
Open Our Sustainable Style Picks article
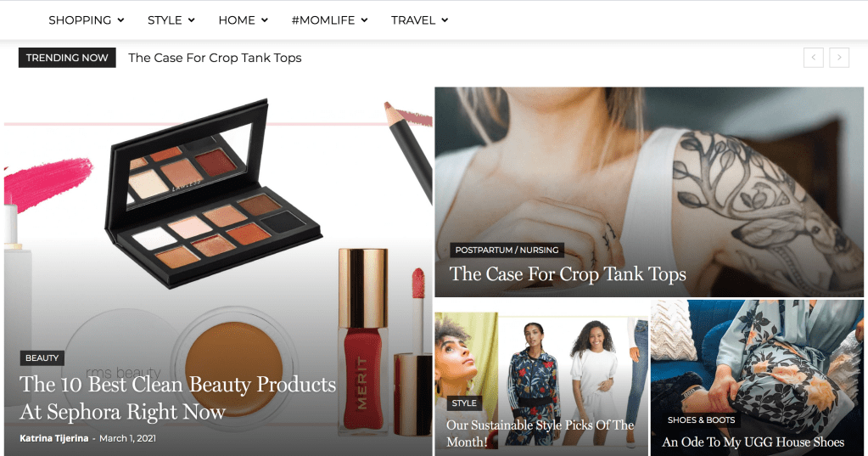click(540, 433)
